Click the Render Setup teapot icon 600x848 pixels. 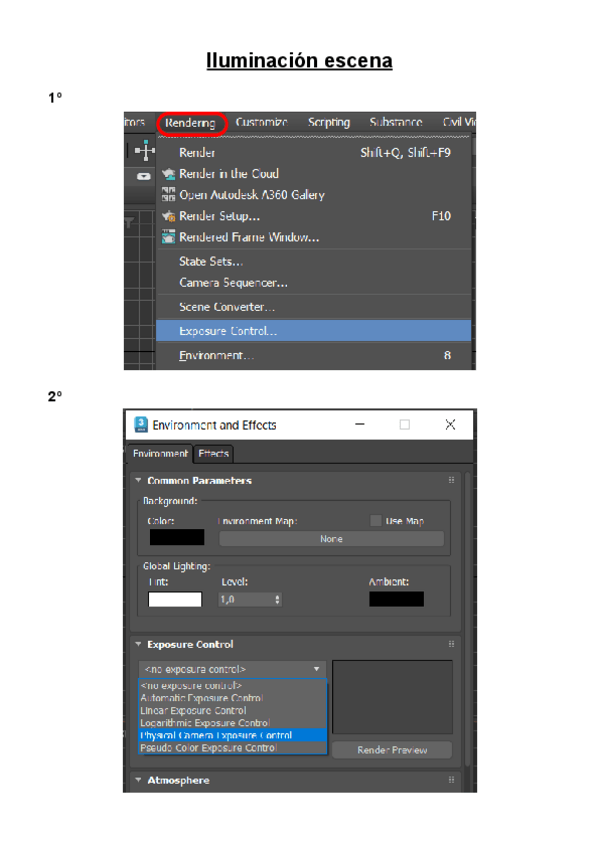tap(168, 216)
